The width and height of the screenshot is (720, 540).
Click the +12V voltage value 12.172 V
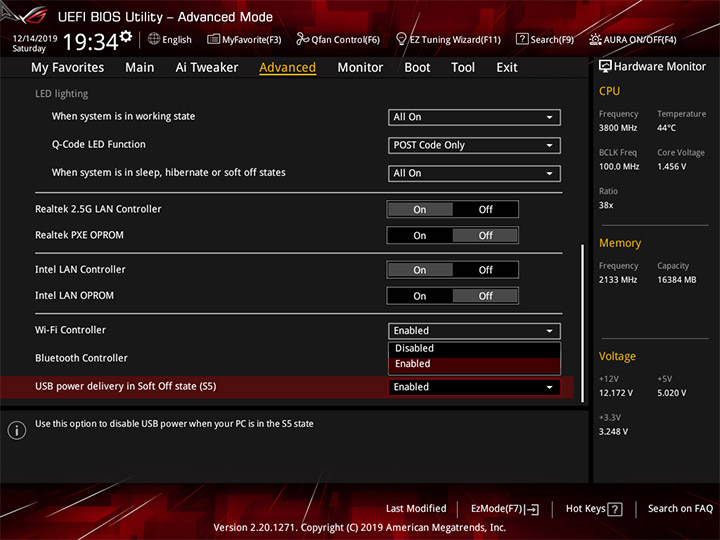point(615,393)
